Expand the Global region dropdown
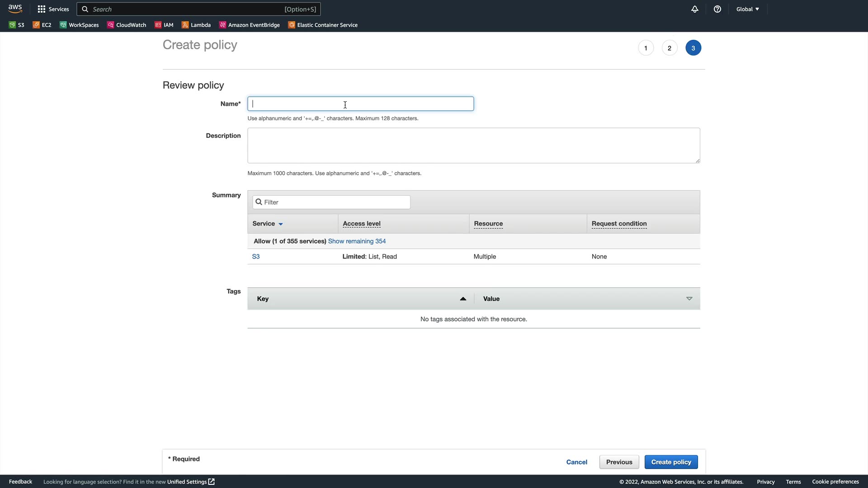This screenshot has width=868, height=488. 747,9
